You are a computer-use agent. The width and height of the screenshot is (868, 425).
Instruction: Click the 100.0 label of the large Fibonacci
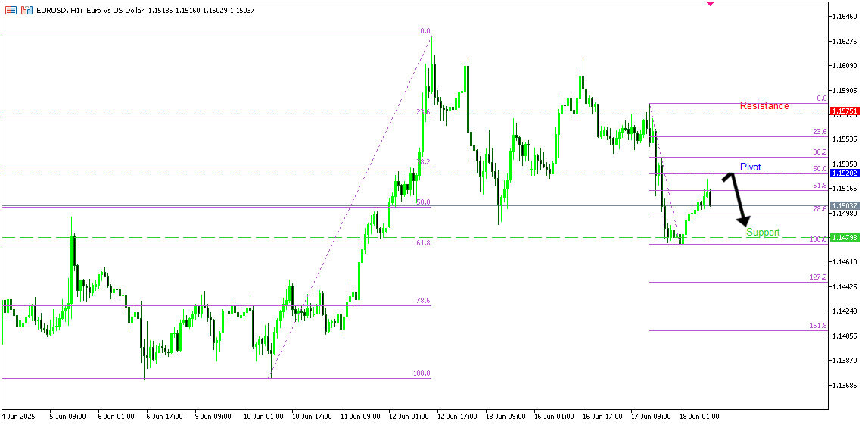421,373
